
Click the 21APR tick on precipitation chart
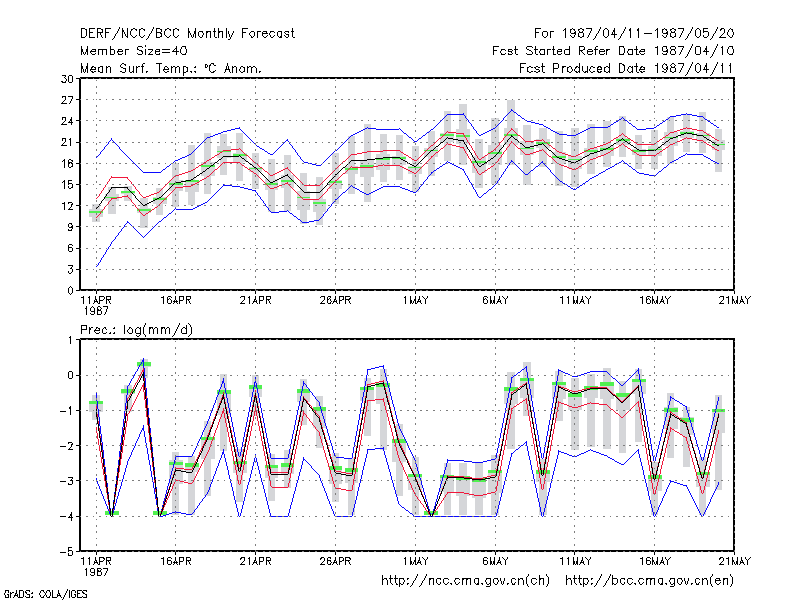point(256,561)
